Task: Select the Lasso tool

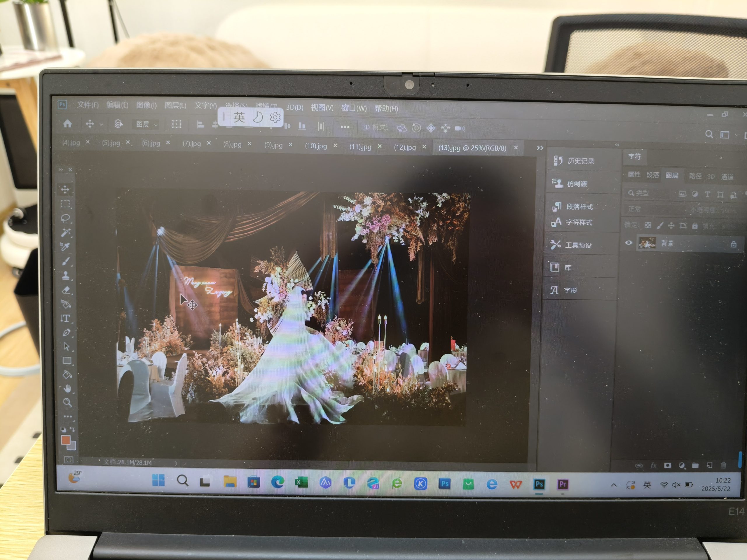Action: (x=65, y=218)
